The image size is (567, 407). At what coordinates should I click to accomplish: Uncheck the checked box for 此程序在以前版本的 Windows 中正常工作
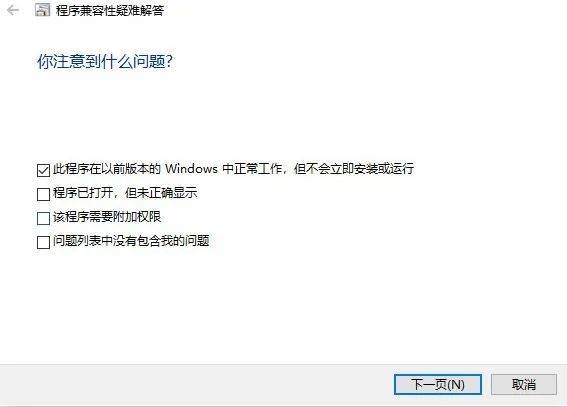43,170
